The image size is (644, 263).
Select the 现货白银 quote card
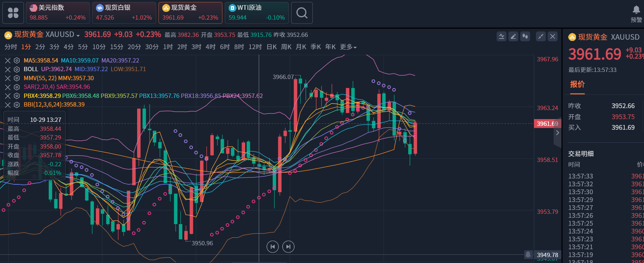[x=124, y=13]
